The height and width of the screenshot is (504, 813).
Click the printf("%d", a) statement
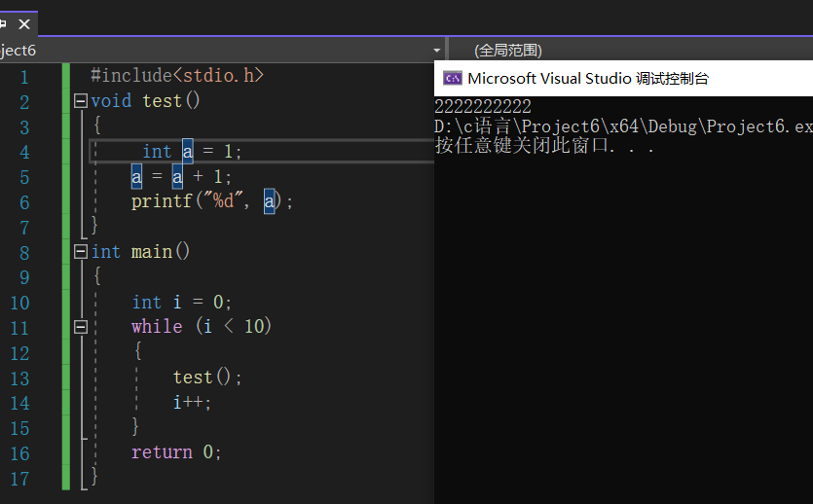point(212,201)
